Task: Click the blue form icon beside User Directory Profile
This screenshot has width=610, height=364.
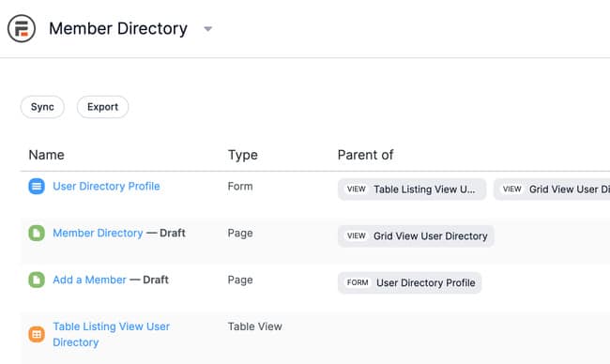Action: coord(37,187)
